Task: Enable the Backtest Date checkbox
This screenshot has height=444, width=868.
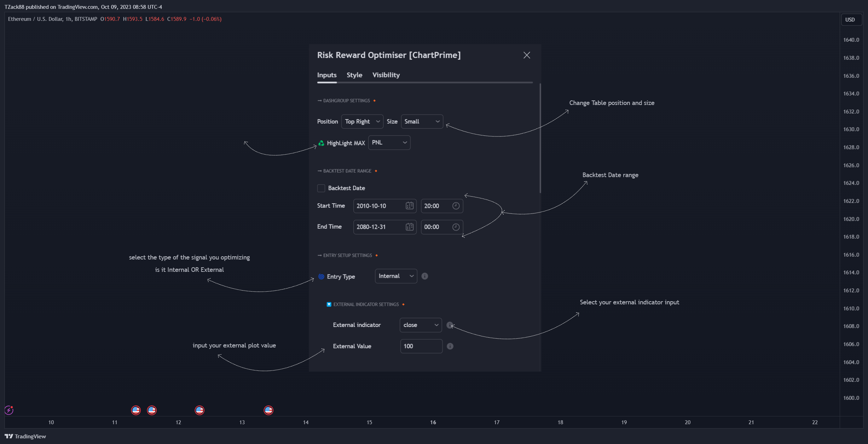Action: coord(321,188)
